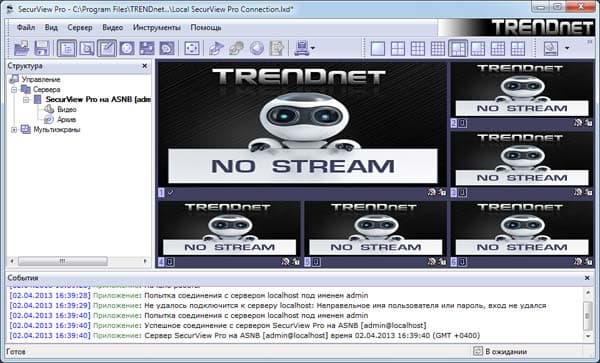Viewport: 600px width, 363px height.
Task: Toggle the small box next to number 5
Action: (x=316, y=262)
